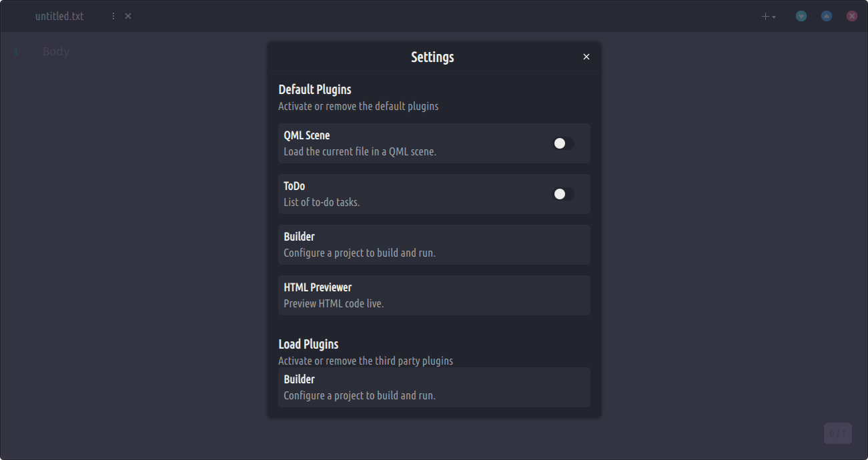The height and width of the screenshot is (460, 868).
Task: Switch to the untitled.txt tab
Action: tap(59, 16)
